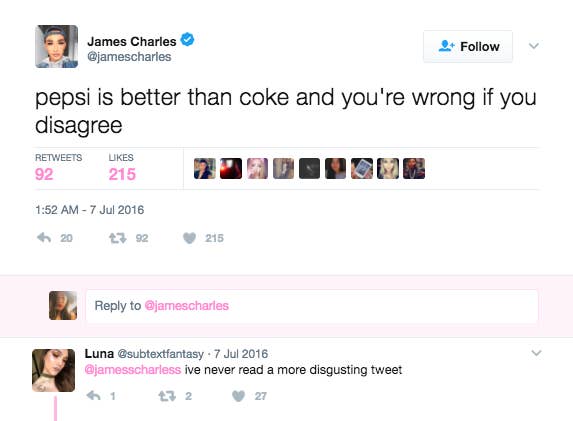Open the first liker's avatar thumbnail

point(205,168)
